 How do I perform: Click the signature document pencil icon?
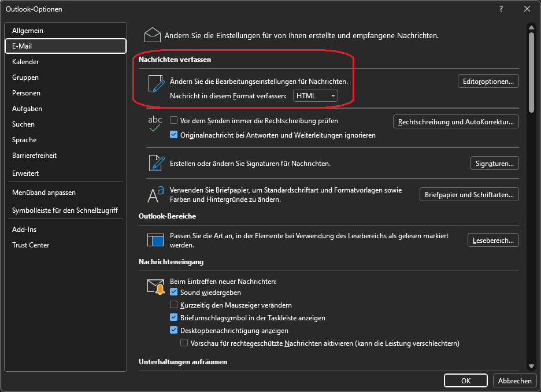tap(156, 163)
